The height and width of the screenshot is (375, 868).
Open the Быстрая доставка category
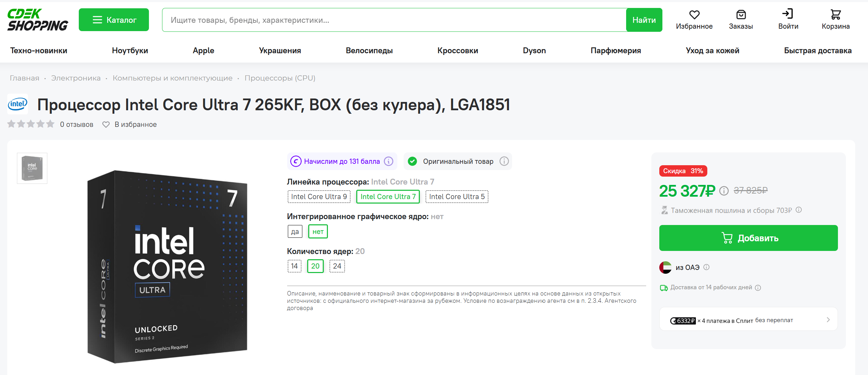tap(818, 50)
